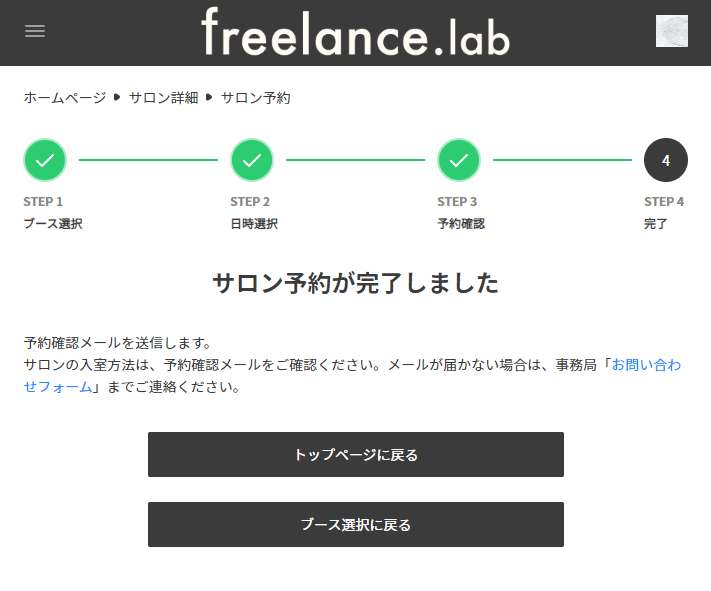Click the Step 1 green checkmark
Screen dimensions: 711x591
tap(45, 160)
